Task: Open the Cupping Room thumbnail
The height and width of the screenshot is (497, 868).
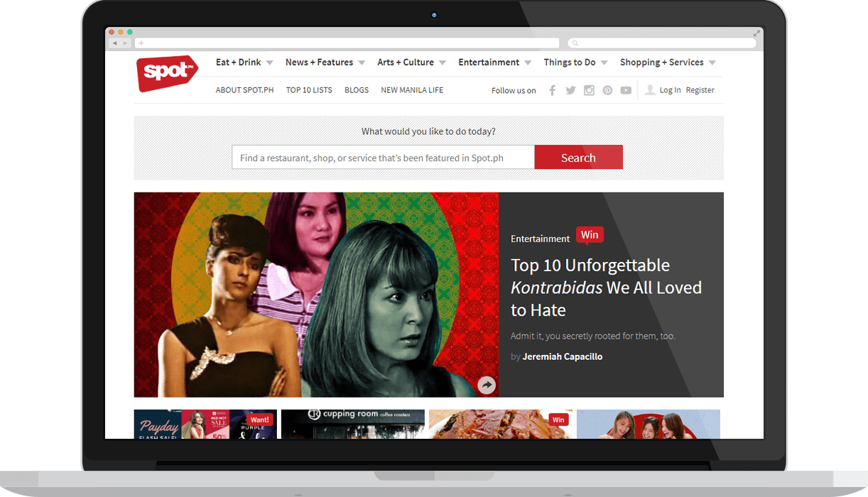Action: tap(352, 423)
